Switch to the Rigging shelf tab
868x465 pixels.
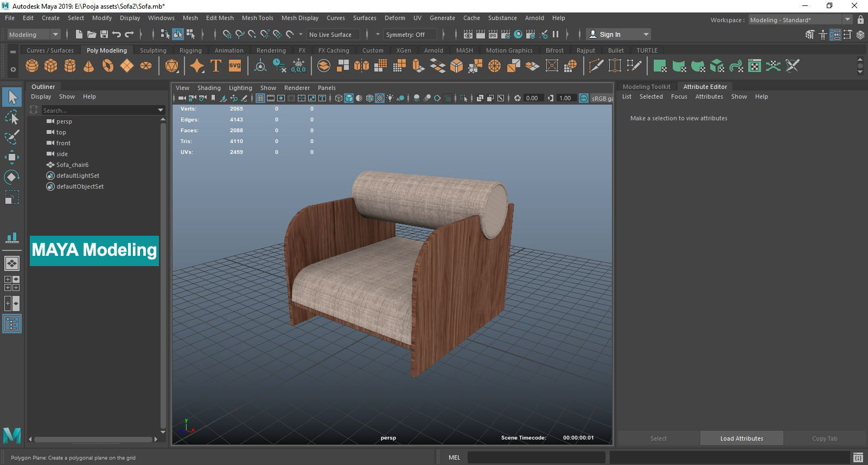[190, 50]
